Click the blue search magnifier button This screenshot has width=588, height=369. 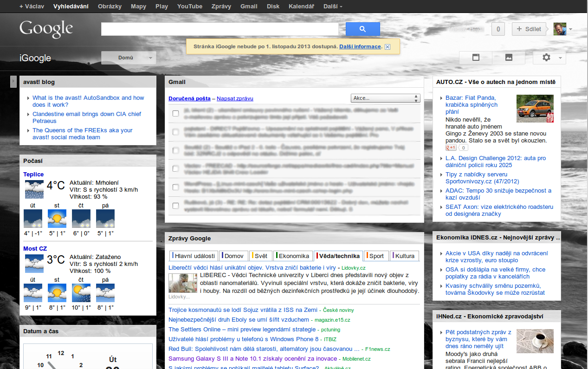(362, 29)
